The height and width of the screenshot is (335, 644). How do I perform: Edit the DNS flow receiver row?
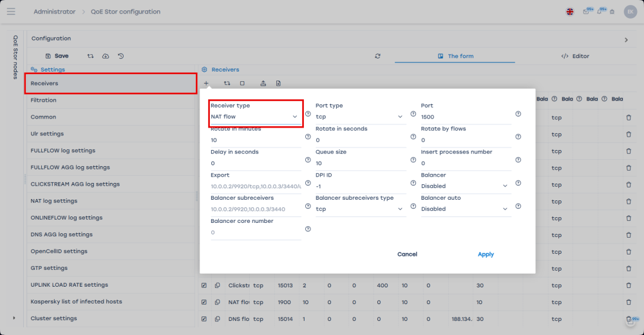204,318
